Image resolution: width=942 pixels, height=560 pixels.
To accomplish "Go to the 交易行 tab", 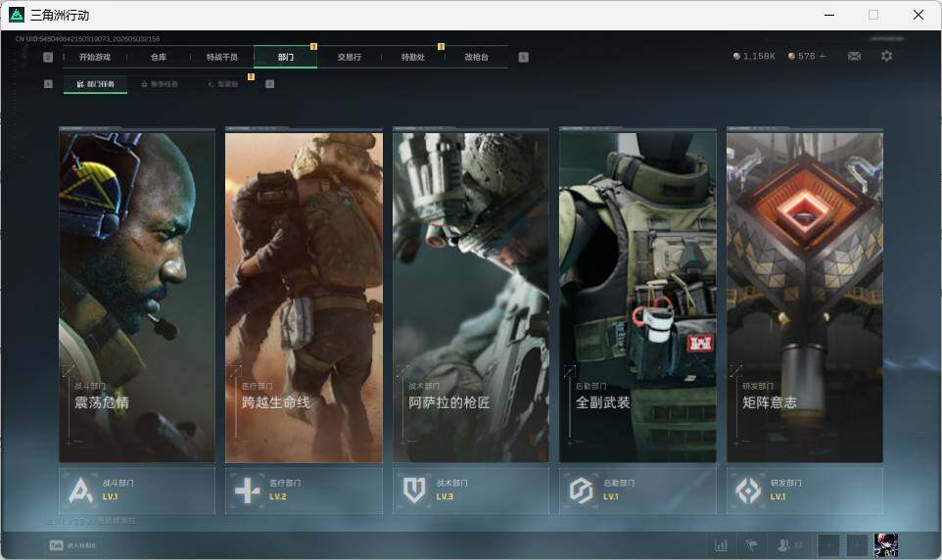I will click(349, 57).
